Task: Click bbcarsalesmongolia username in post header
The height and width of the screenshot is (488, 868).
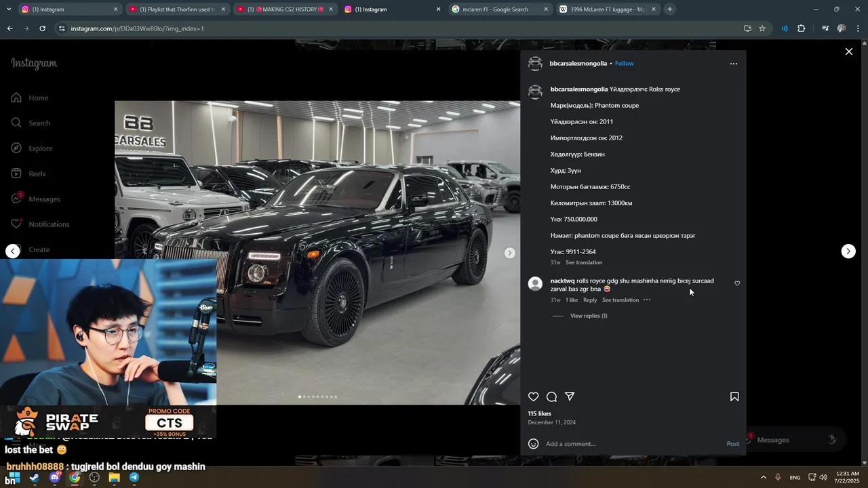Action: [578, 64]
